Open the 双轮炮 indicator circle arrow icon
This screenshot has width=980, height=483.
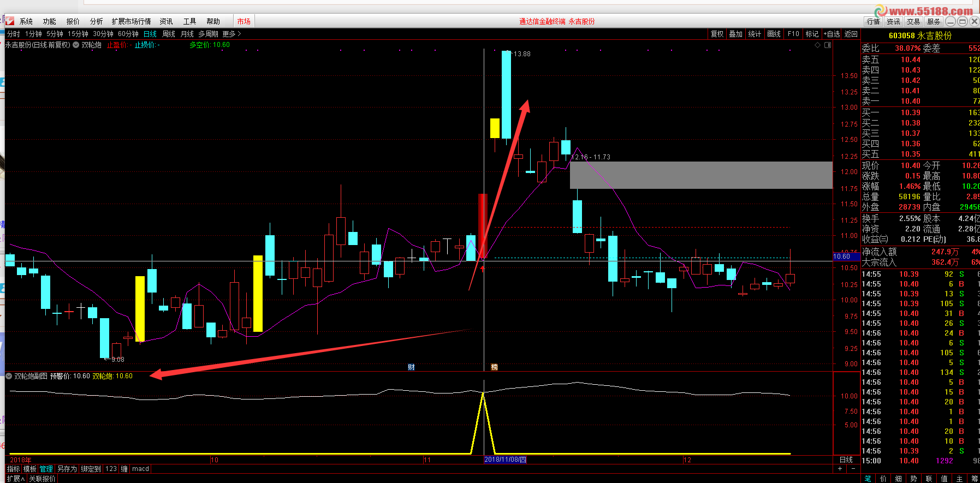[x=76, y=45]
